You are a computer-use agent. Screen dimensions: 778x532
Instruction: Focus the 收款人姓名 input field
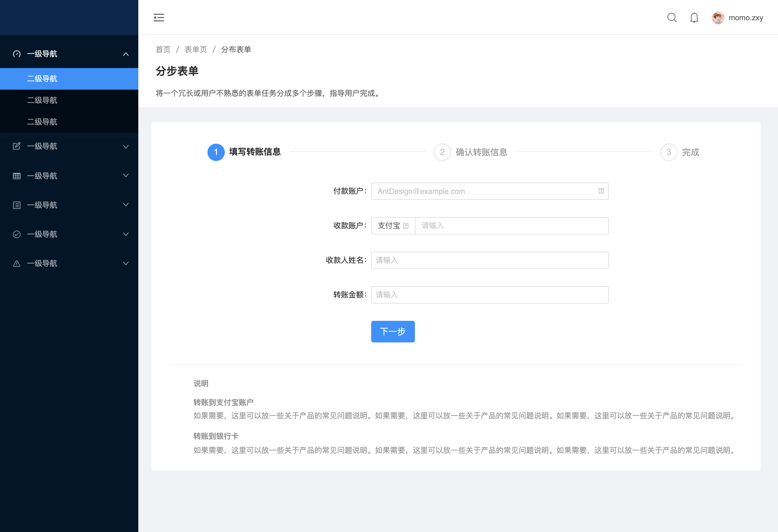(490, 260)
